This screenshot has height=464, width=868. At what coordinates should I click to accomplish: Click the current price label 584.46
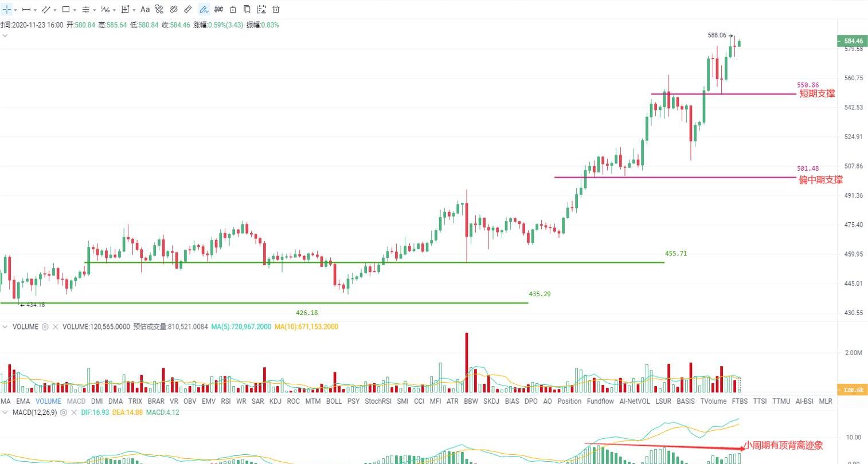(x=852, y=41)
